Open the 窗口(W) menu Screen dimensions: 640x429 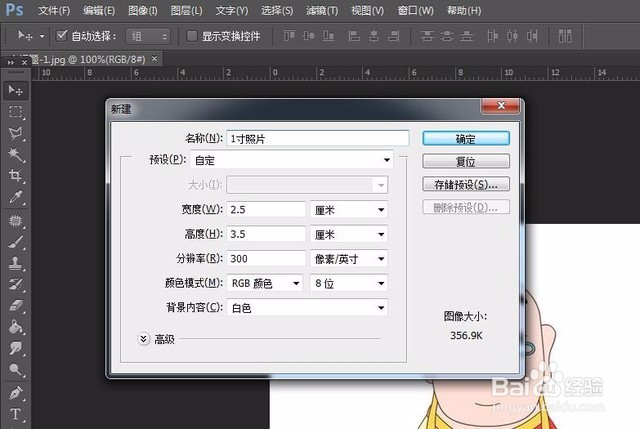point(415,10)
